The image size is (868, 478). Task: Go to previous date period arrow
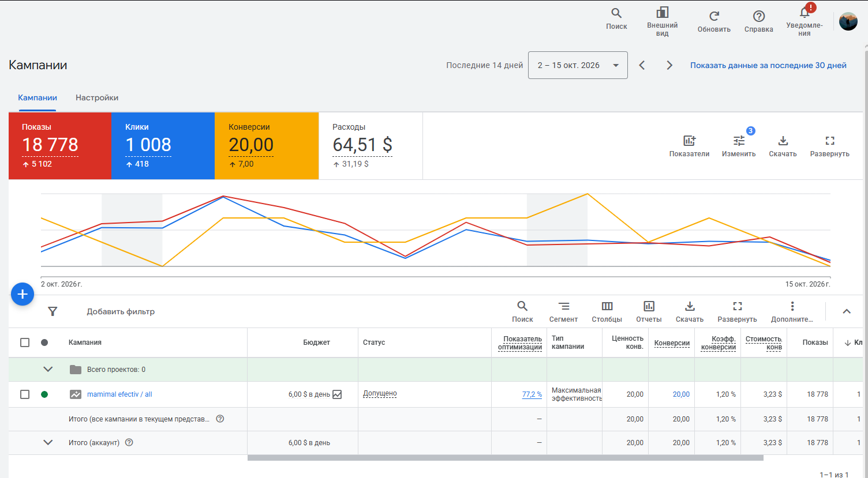pyautogui.click(x=642, y=65)
